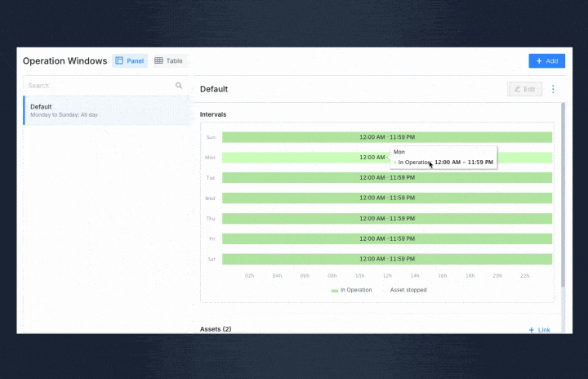Click the Mon day label
This screenshot has height=379, width=588.
(210, 158)
